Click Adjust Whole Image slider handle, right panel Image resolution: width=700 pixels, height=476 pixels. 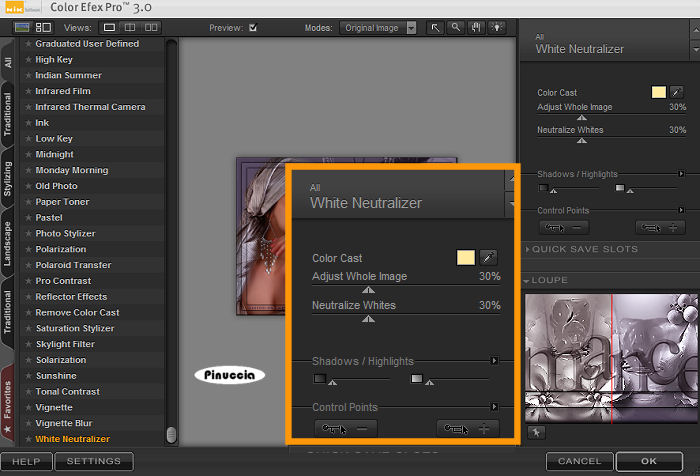click(x=581, y=118)
